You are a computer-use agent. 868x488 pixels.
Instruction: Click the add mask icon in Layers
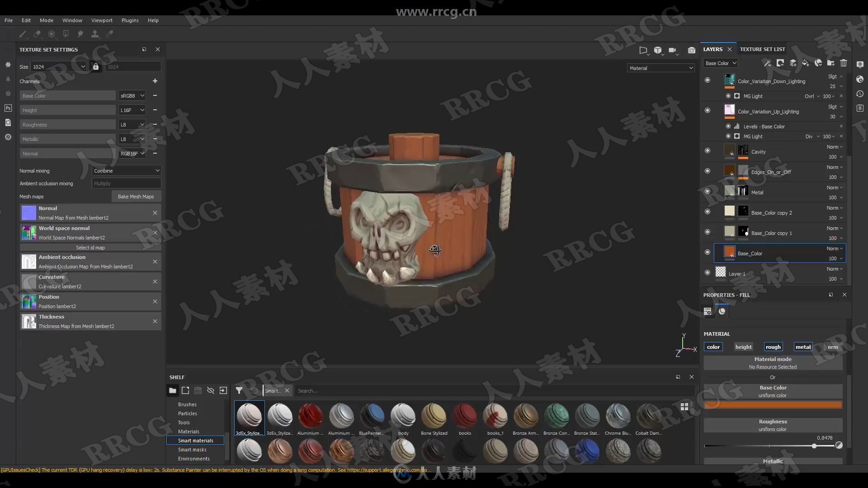click(x=780, y=63)
